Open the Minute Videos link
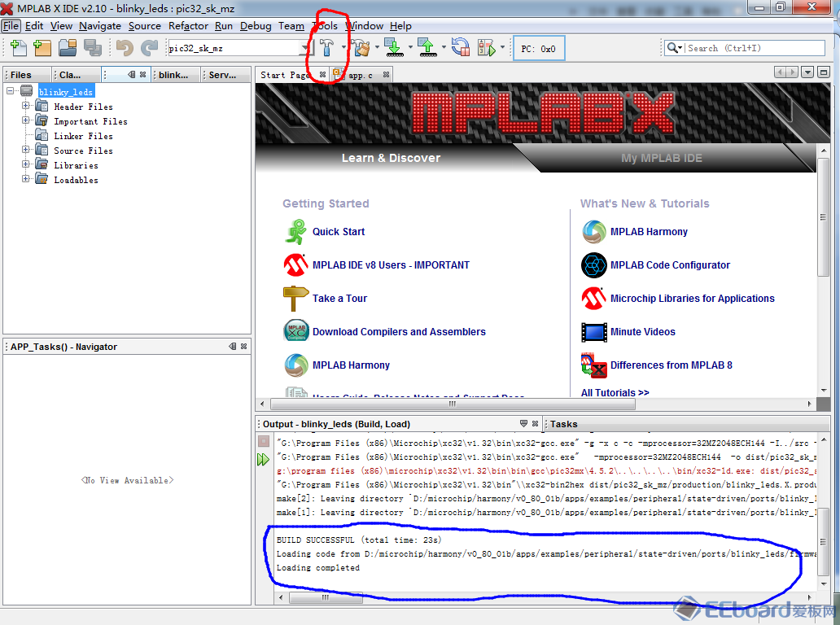The width and height of the screenshot is (840, 625). click(643, 331)
